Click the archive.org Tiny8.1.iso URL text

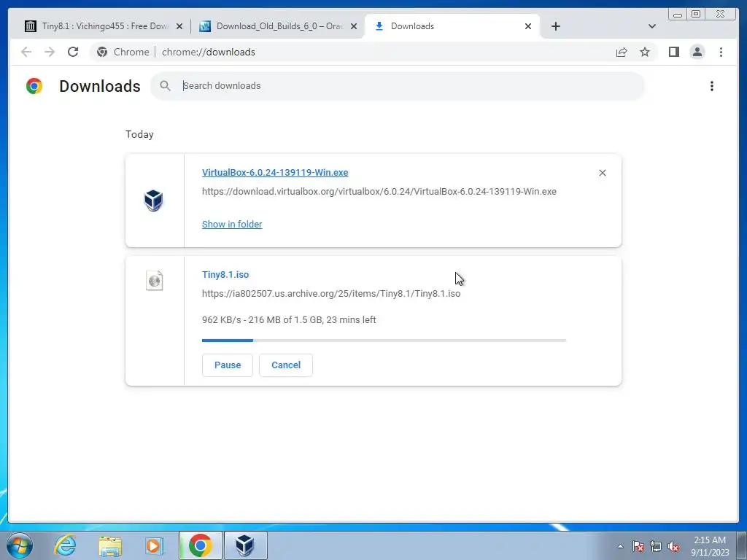coord(331,294)
